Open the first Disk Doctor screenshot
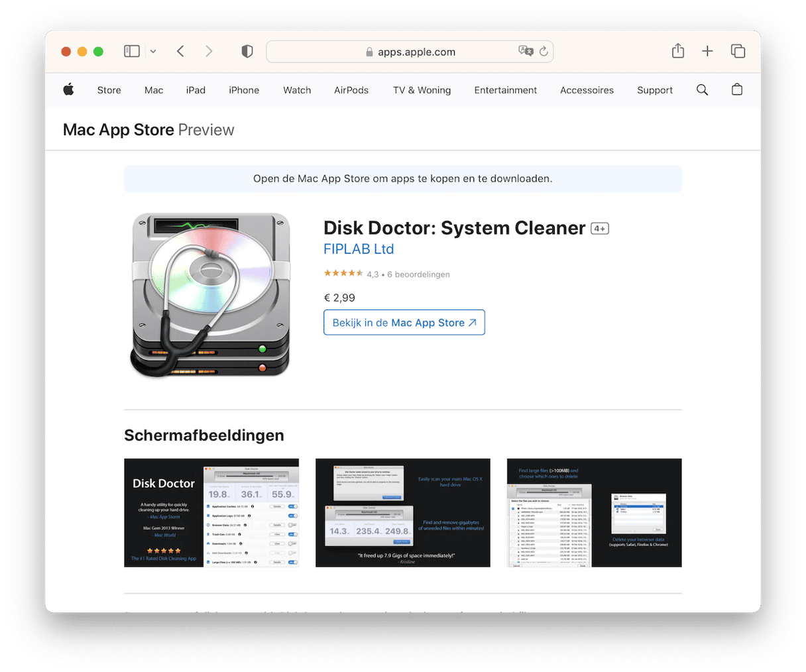 coord(211,512)
